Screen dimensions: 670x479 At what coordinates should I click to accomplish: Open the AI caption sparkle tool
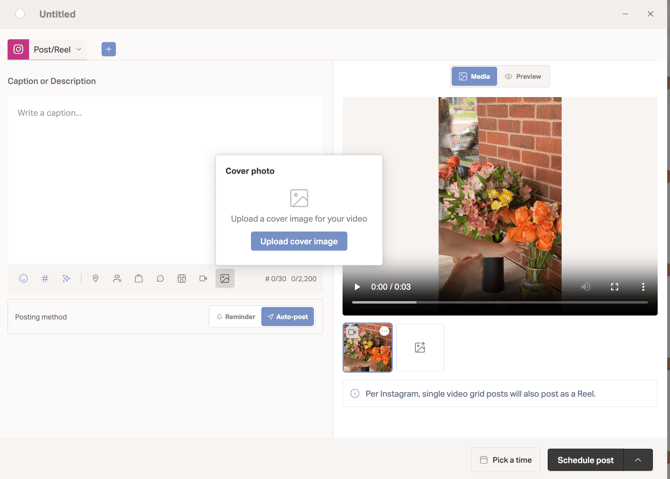(x=66, y=279)
